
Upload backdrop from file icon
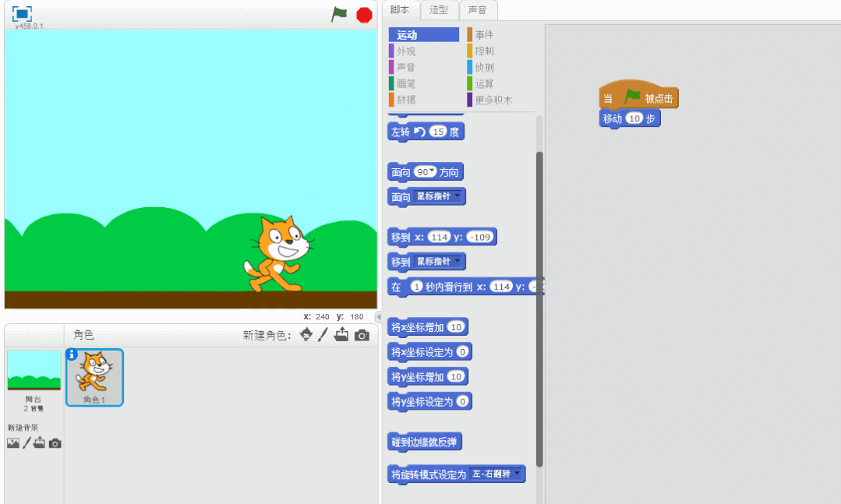(39, 442)
